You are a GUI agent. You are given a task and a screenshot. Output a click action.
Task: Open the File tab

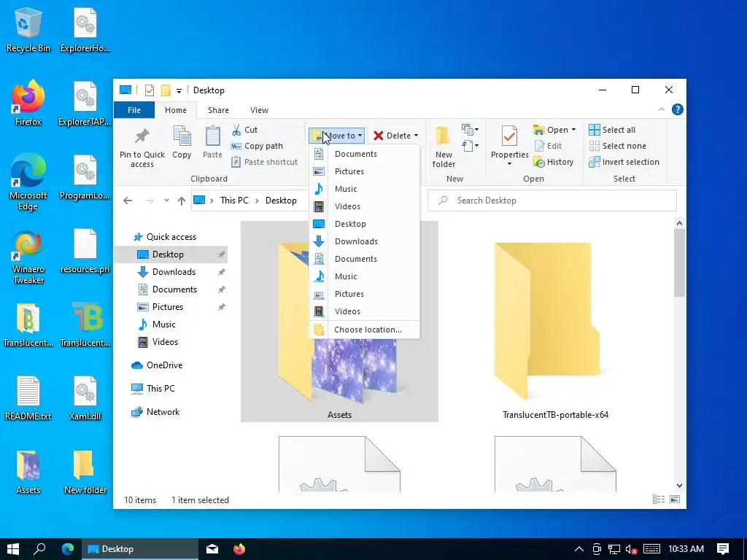tap(134, 110)
